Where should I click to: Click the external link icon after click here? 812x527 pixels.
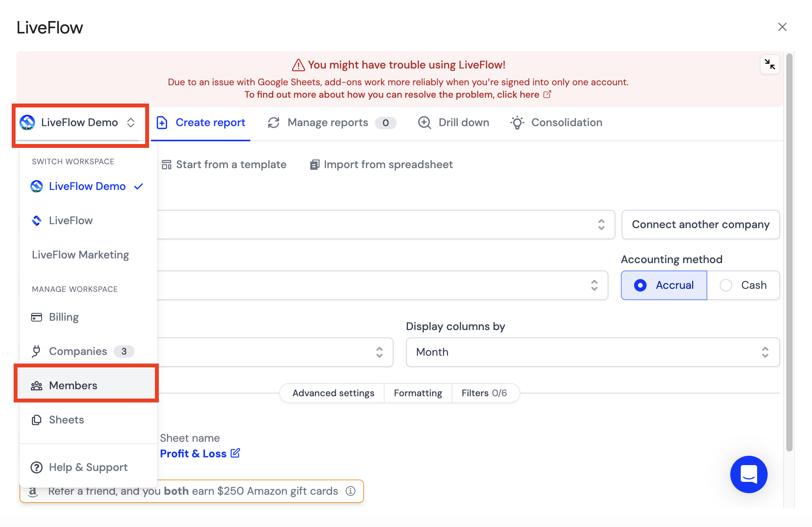(x=547, y=95)
